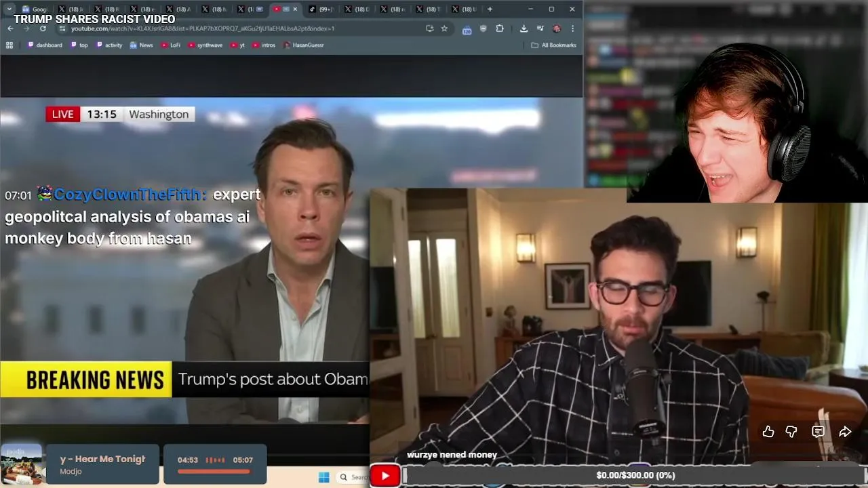This screenshot has height=488, width=868.
Task: Open comments icon on video overlay
Action: pyautogui.click(x=818, y=432)
